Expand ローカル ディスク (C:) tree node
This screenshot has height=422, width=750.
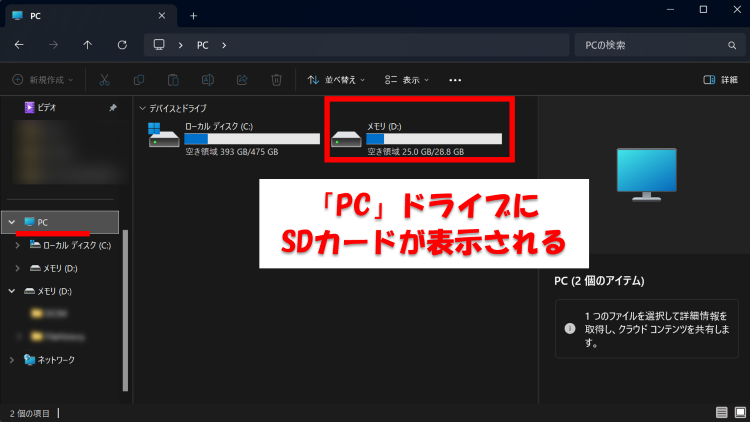point(18,245)
